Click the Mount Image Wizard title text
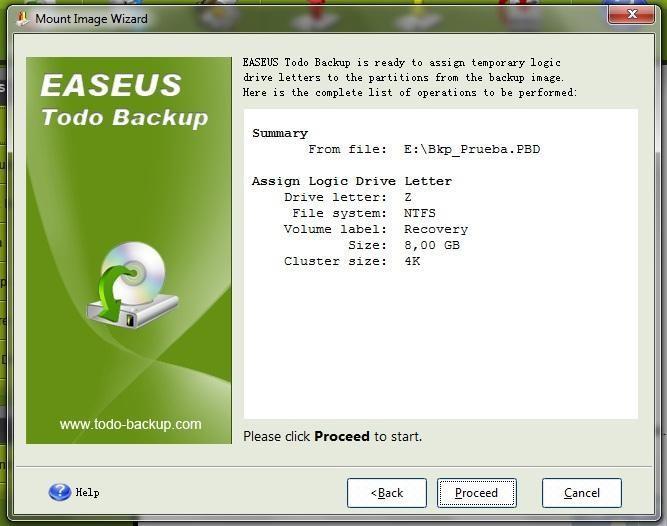The image size is (667, 526). click(x=91, y=19)
